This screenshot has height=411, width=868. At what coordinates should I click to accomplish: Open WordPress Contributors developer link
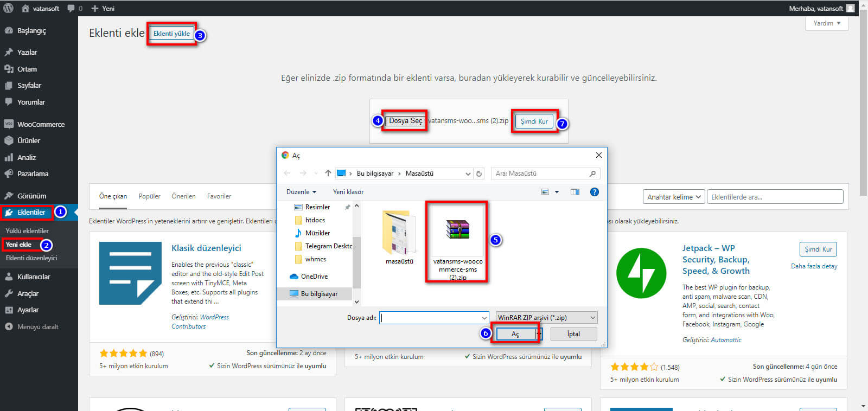coord(200,322)
